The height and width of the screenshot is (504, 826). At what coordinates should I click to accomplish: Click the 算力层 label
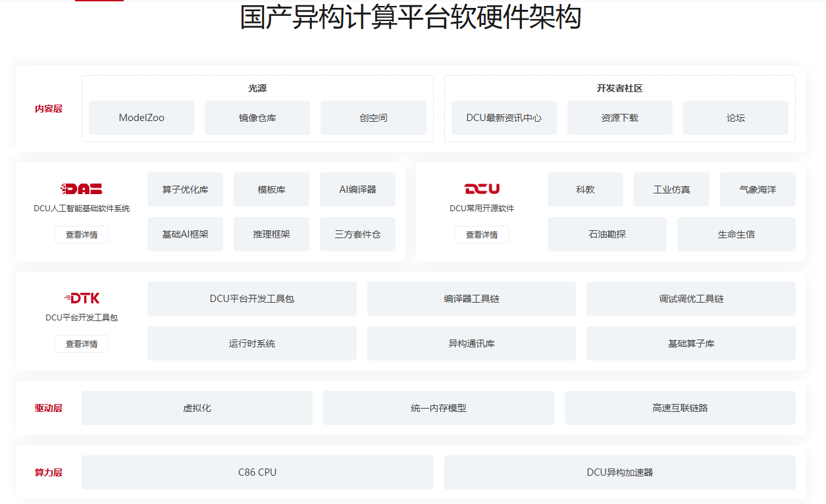pyautogui.click(x=49, y=472)
